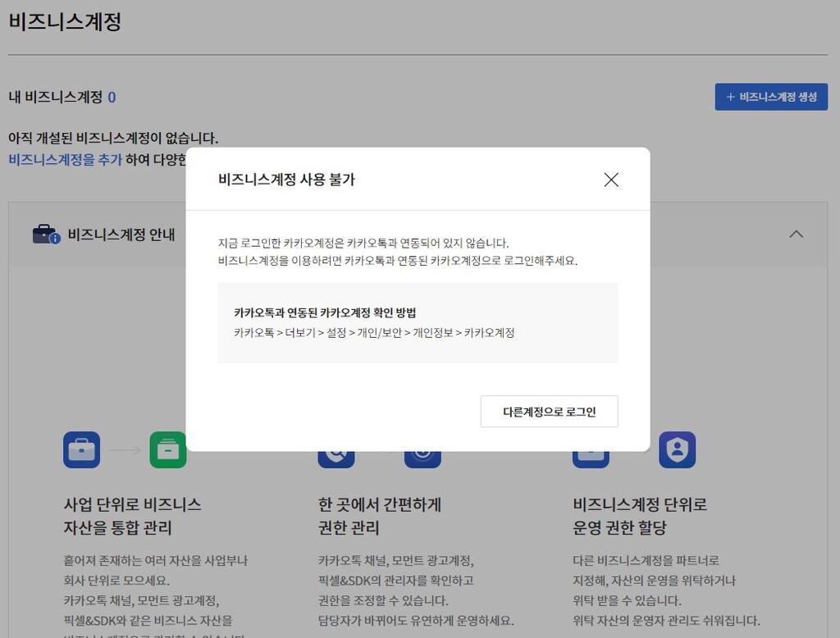Click the 비즈니스계정을 이용하려면 message line
Viewport: 840px width, 638px height.
coord(398,261)
